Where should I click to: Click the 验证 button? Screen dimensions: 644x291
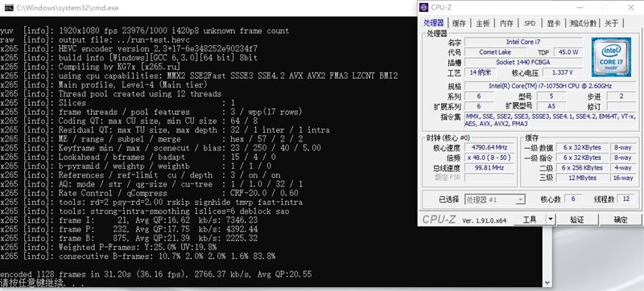tap(576, 219)
